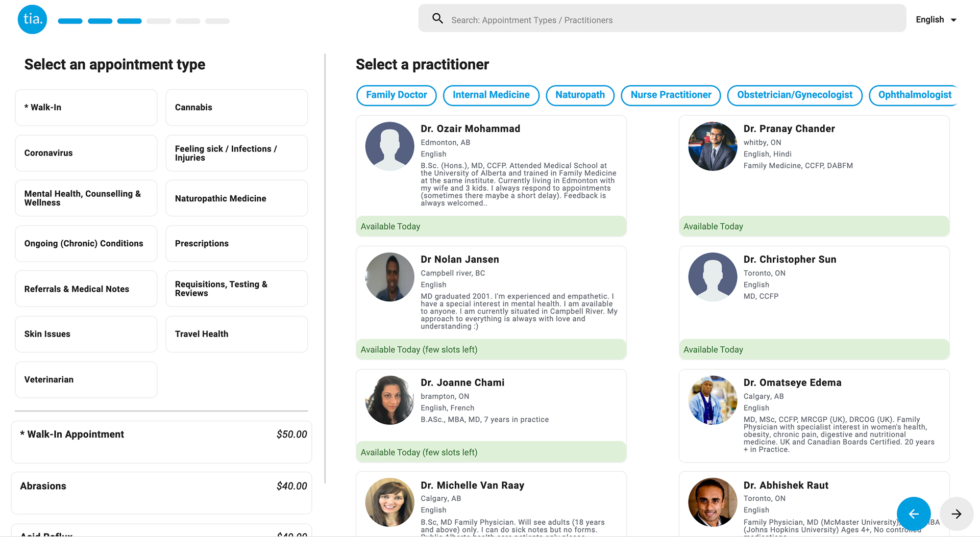Go back with the blue left arrow

point(913,514)
